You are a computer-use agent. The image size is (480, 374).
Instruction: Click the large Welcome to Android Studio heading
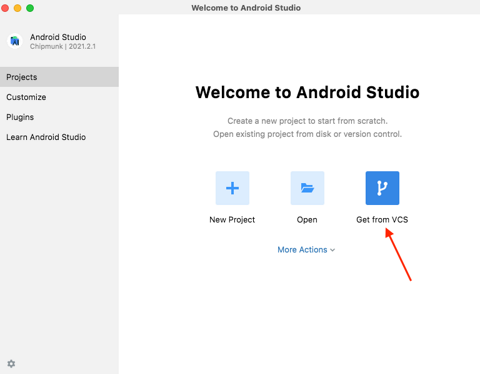pos(307,92)
